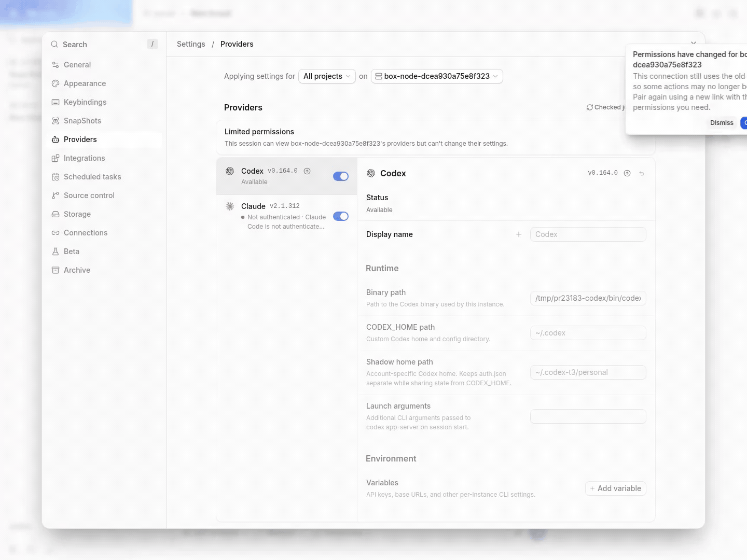Open the Appearance settings section
The height and width of the screenshot is (560, 747).
pyautogui.click(x=104, y=83)
